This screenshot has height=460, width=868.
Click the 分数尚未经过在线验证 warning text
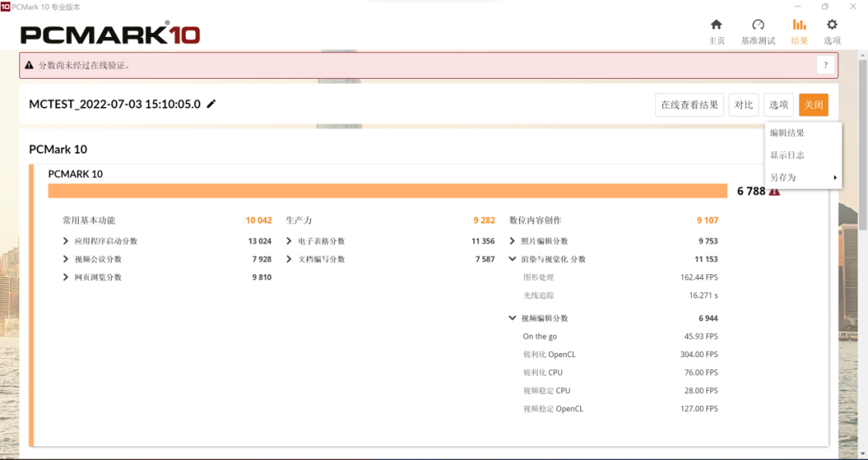[84, 65]
